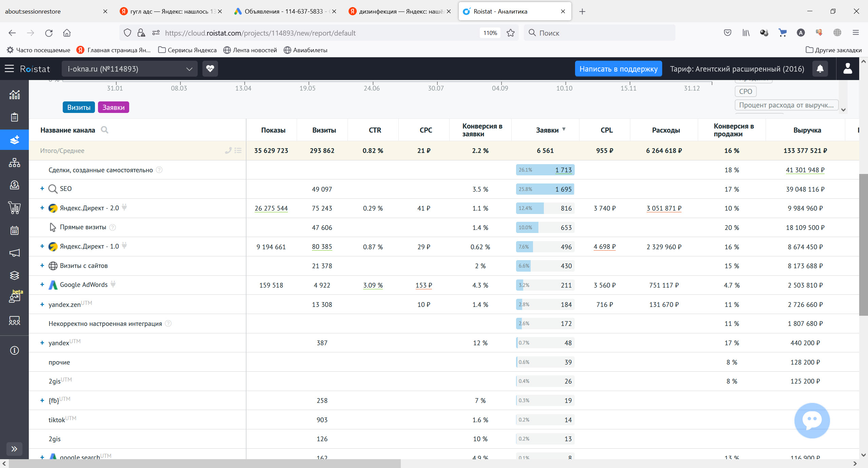
Task: Open the megaphone icon in left sidebar
Action: pyautogui.click(x=14, y=253)
